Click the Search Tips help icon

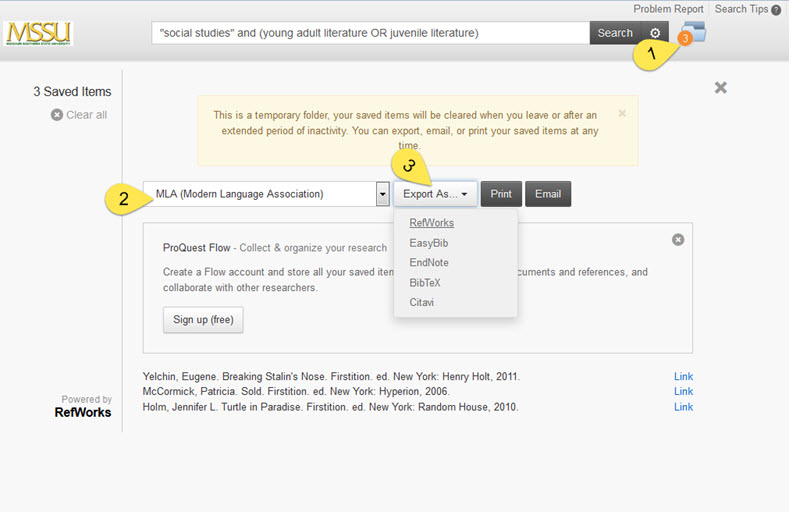pos(776,10)
